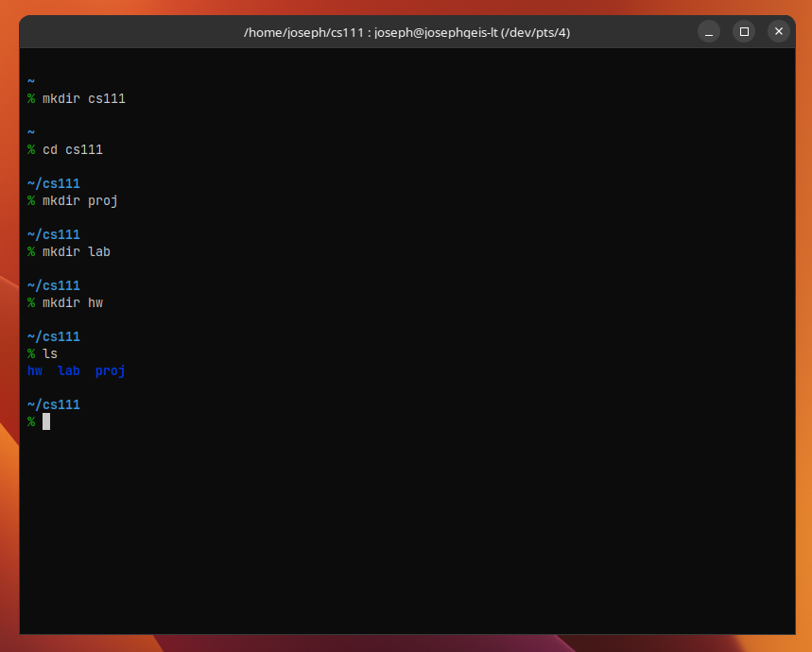
Task: Click the "ls" command text
Action: click(50, 353)
